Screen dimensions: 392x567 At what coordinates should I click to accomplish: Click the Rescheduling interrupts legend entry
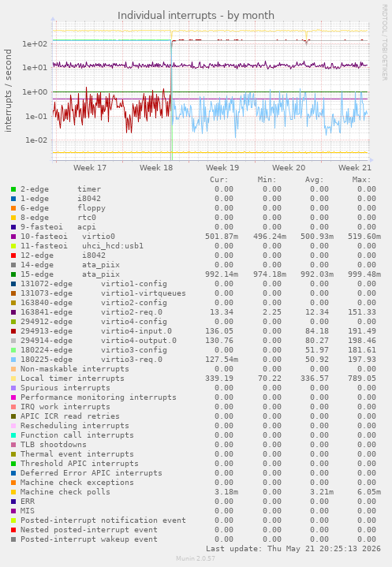coord(74,426)
